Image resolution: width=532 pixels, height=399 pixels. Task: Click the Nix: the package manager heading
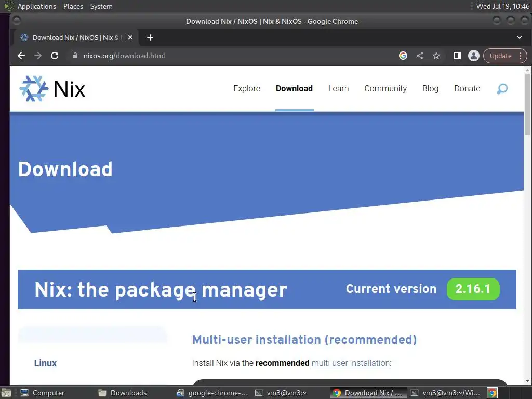pos(161,290)
